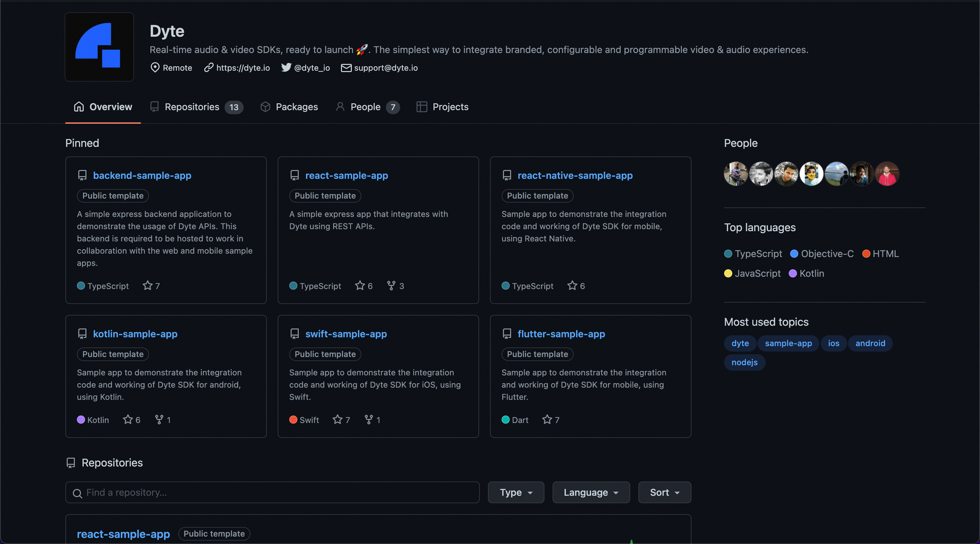The width and height of the screenshot is (980, 544).
Task: Focus the Find a repository search field
Action: (272, 492)
